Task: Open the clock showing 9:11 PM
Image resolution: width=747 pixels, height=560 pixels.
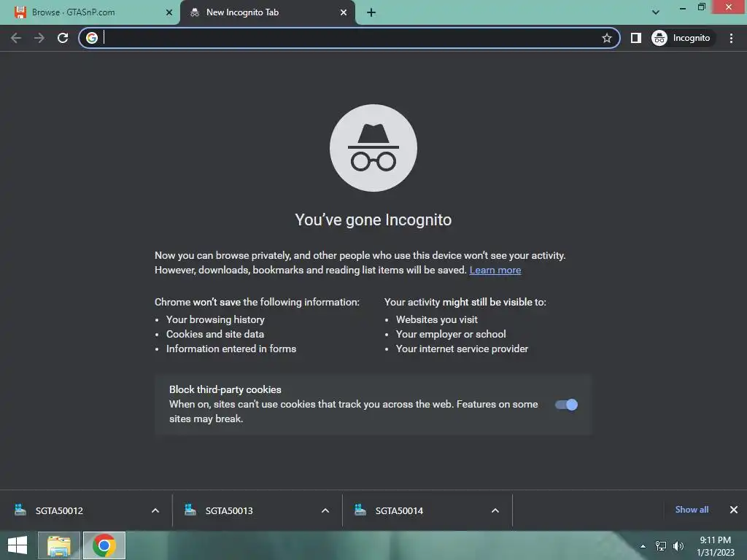Action: tap(716, 546)
